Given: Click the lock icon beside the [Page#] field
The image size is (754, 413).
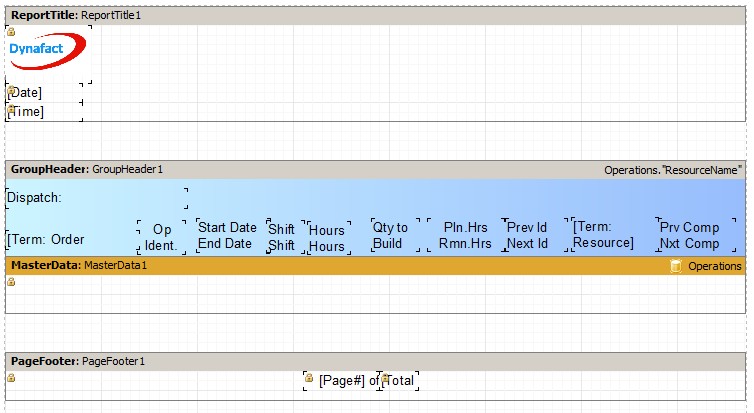Looking at the screenshot, I should (309, 378).
